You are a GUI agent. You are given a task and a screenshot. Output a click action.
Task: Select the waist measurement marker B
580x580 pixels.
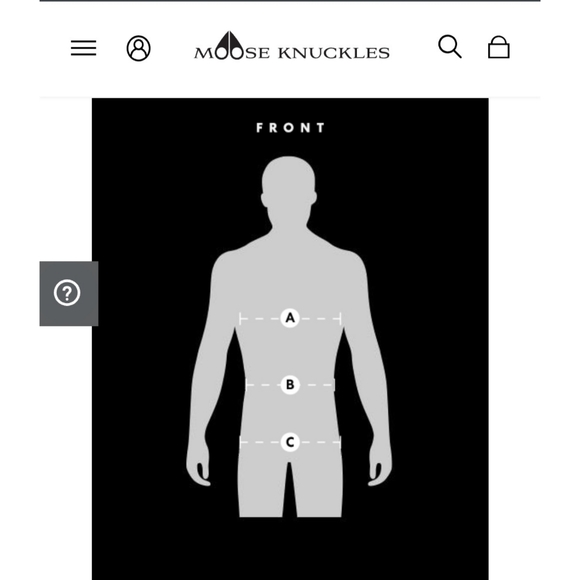[x=290, y=385]
